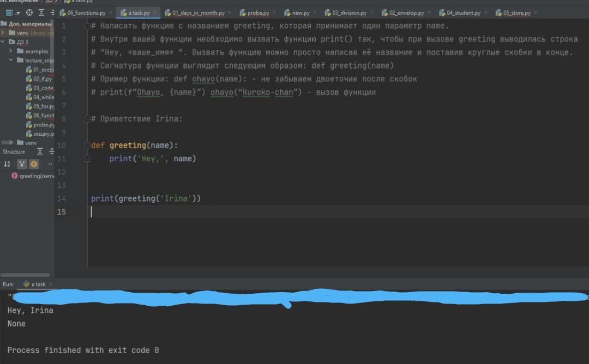This screenshot has height=364, width=589.
Task: Toggle sort alphabetically in Structure panel
Action: pos(7,164)
